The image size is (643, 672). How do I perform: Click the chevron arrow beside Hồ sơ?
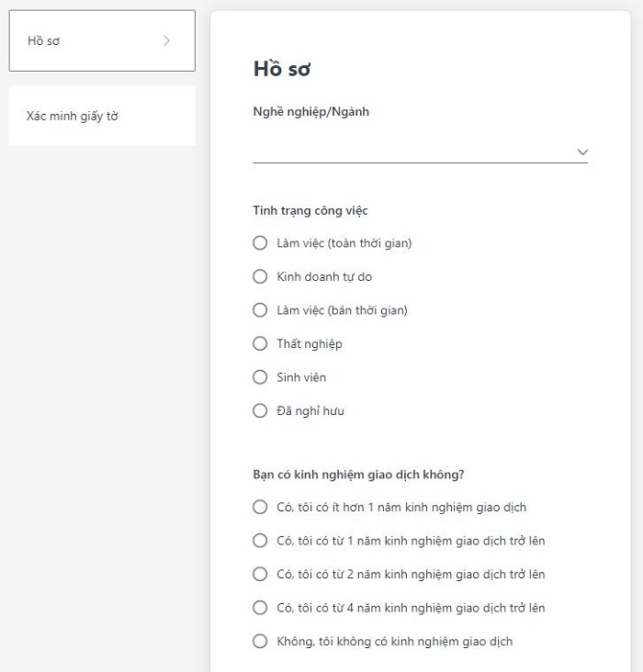click(x=166, y=40)
